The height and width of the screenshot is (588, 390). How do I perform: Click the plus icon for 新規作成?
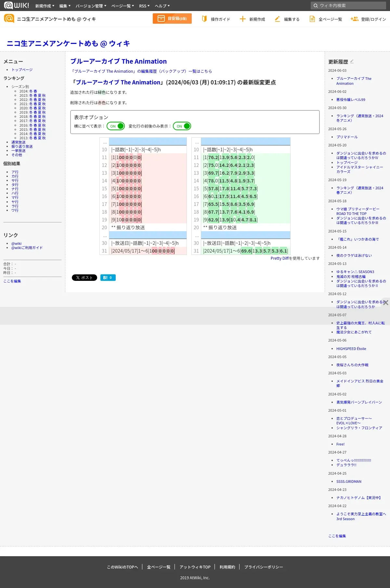click(x=242, y=19)
